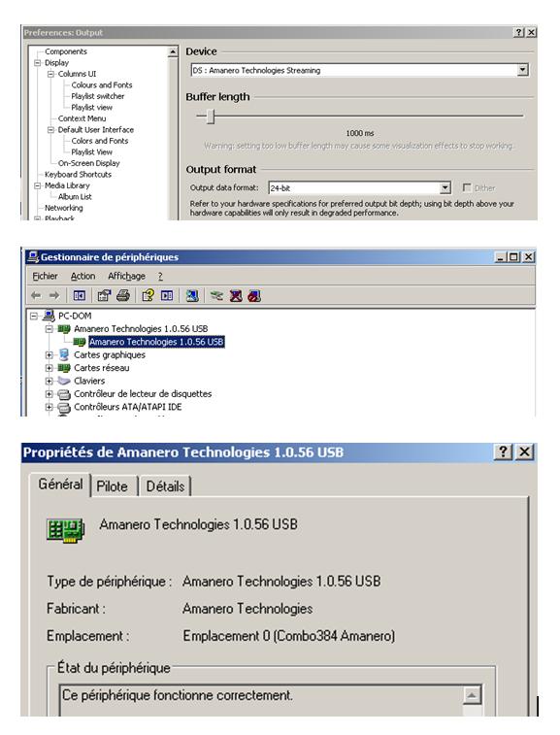
Task: Click the PC-DOM computer icon in tree
Action: pyautogui.click(x=49, y=316)
